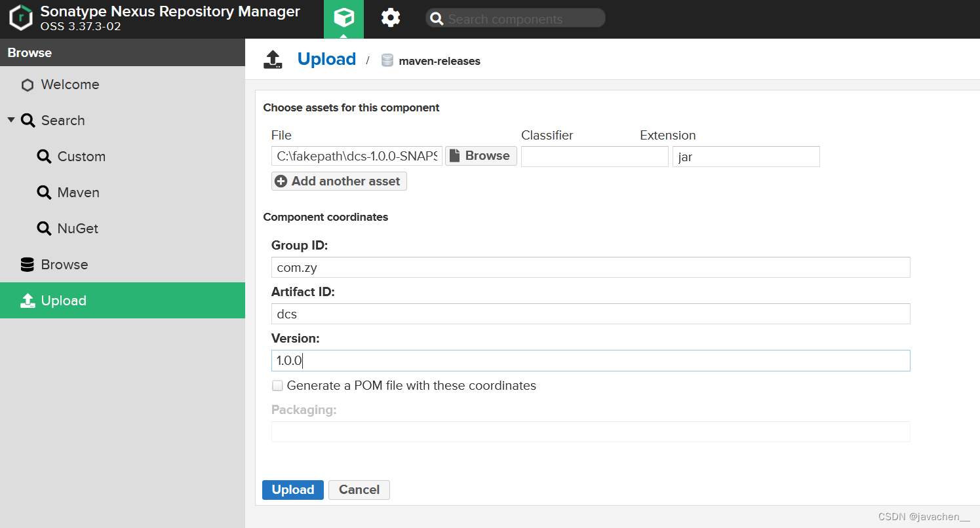This screenshot has height=528, width=980.
Task: Click the Upload tray icon in sidebar
Action: [x=27, y=301]
